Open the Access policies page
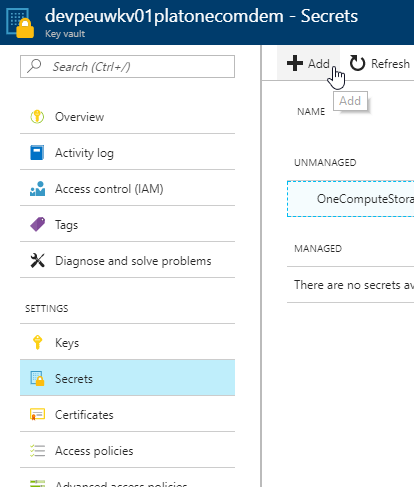The width and height of the screenshot is (414, 487). pyautogui.click(x=127, y=451)
